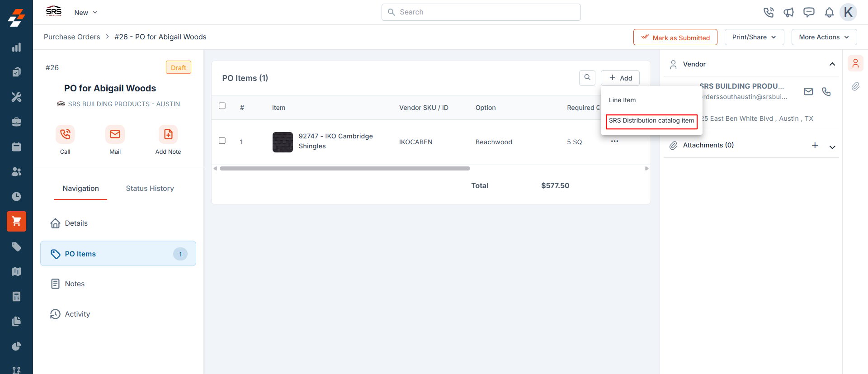Click Mark as Submitted button
The height and width of the screenshot is (374, 868).
(675, 37)
